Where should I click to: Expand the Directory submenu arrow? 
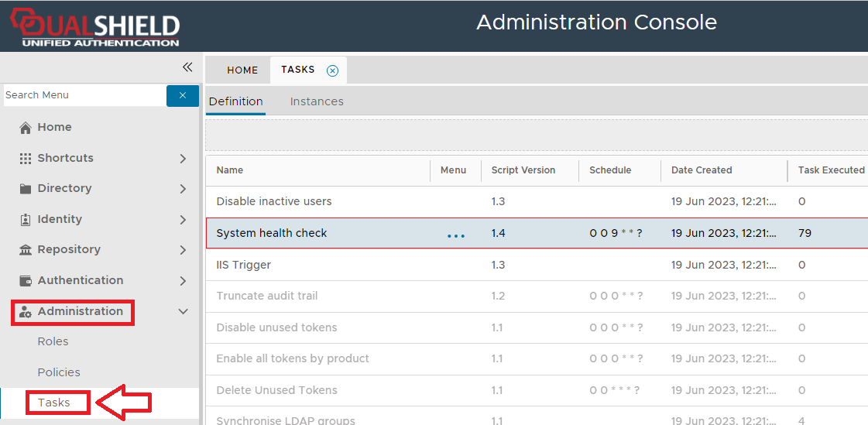click(x=183, y=189)
